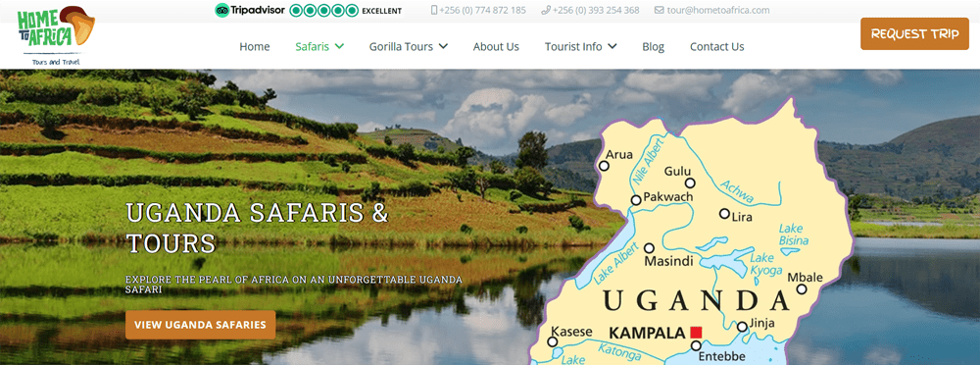Click the Mbale city marker on map
980x365 pixels.
pyautogui.click(x=802, y=289)
